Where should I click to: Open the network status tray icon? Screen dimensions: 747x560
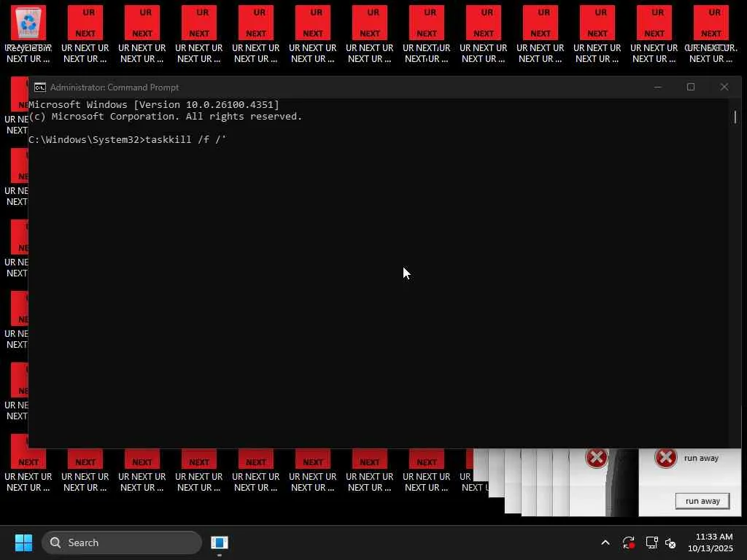651,542
